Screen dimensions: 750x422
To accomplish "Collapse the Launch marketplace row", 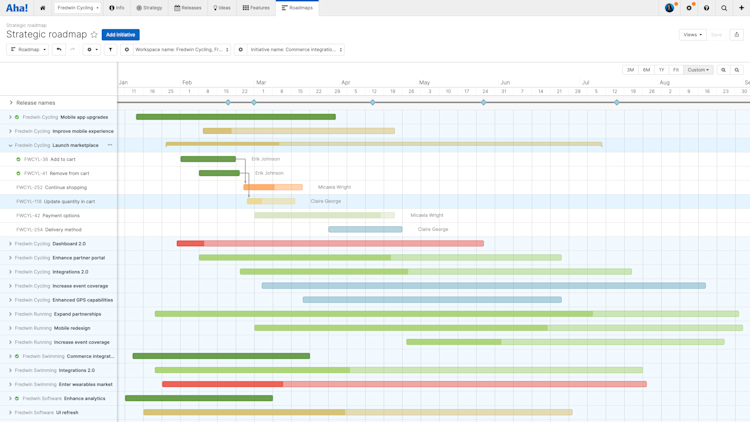I will [x=10, y=145].
